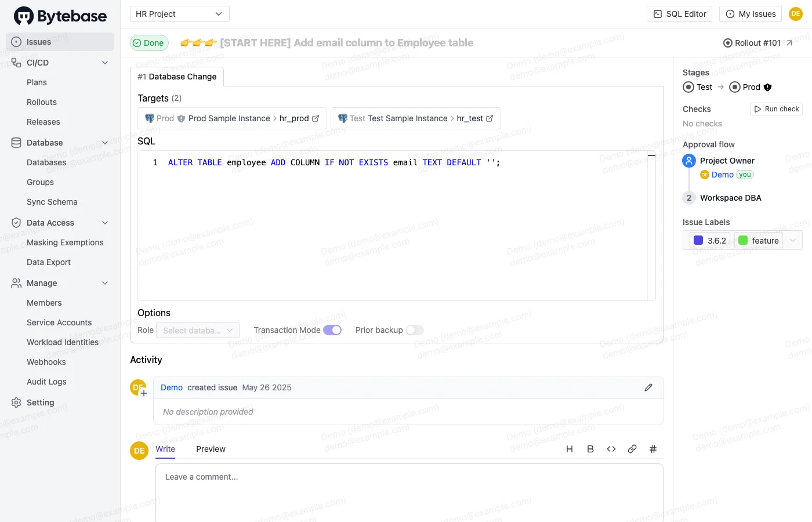This screenshot has height=522, width=812.
Task: Switch to the Preview tab of the comment editor
Action: click(211, 448)
